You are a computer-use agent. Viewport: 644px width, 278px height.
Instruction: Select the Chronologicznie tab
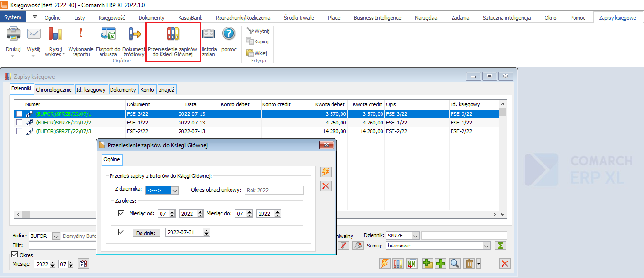point(54,89)
